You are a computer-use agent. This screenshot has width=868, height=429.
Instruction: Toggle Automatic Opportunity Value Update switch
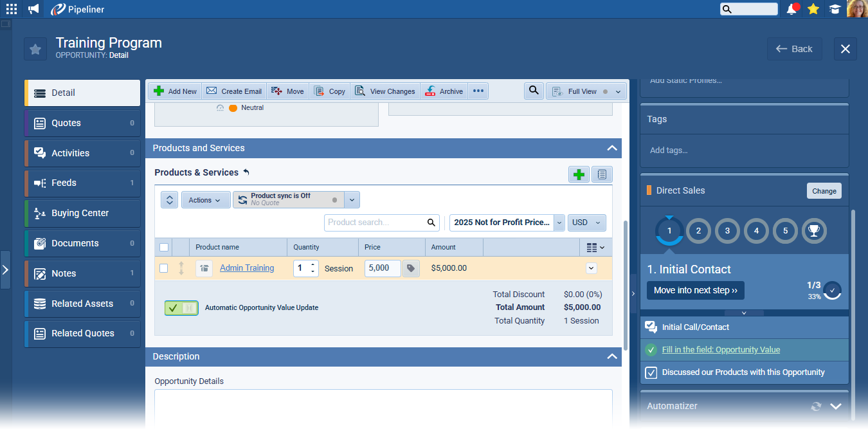[181, 307]
